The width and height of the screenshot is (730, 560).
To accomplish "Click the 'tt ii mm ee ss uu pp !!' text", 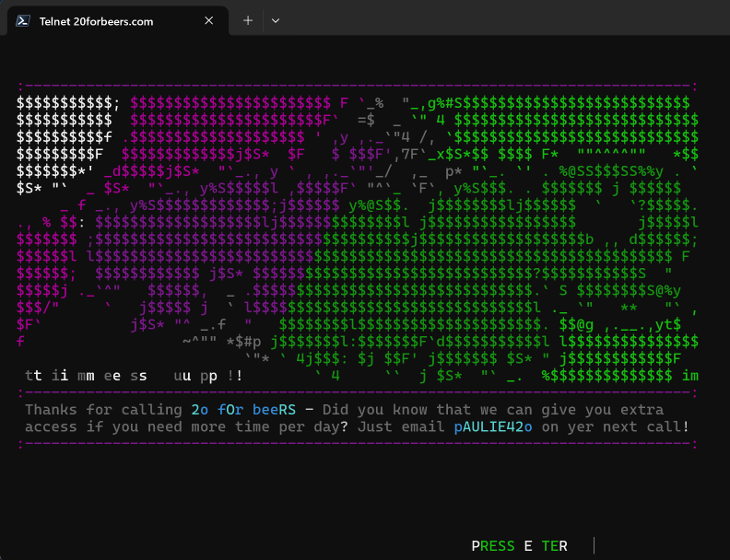I will click(134, 376).
